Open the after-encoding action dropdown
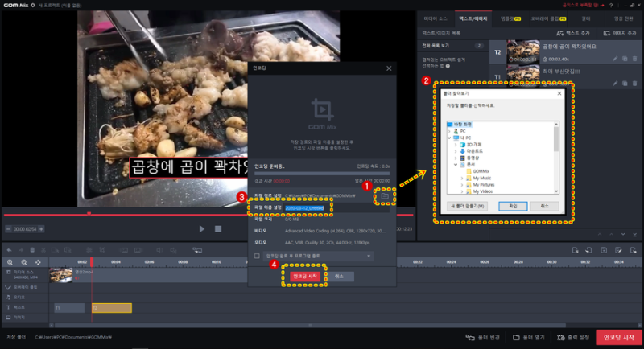Image resolution: width=644 pixels, height=349 pixels. [318, 256]
